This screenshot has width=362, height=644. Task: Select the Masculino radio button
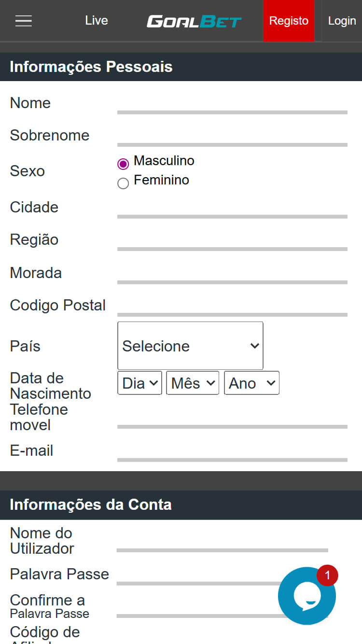[x=123, y=164]
